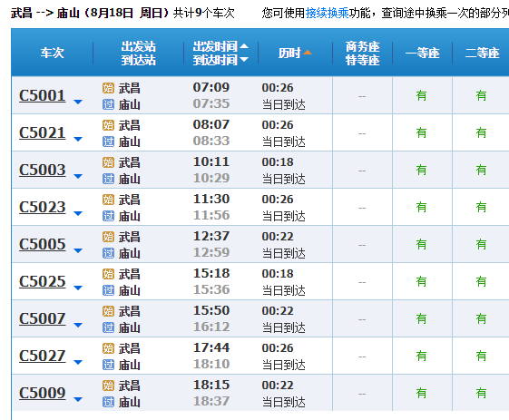The image size is (509, 420).
Task: Expand the C5021 train dropdown arrow
Action: 78,139
